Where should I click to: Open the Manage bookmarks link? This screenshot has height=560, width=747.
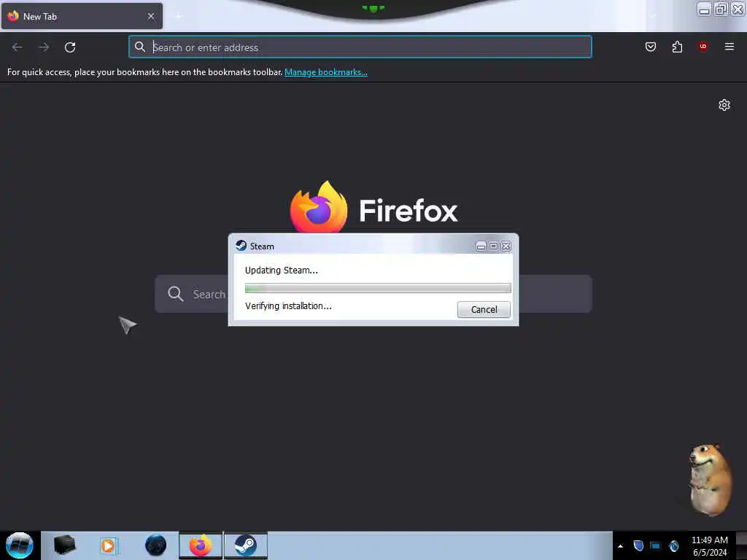click(x=326, y=72)
